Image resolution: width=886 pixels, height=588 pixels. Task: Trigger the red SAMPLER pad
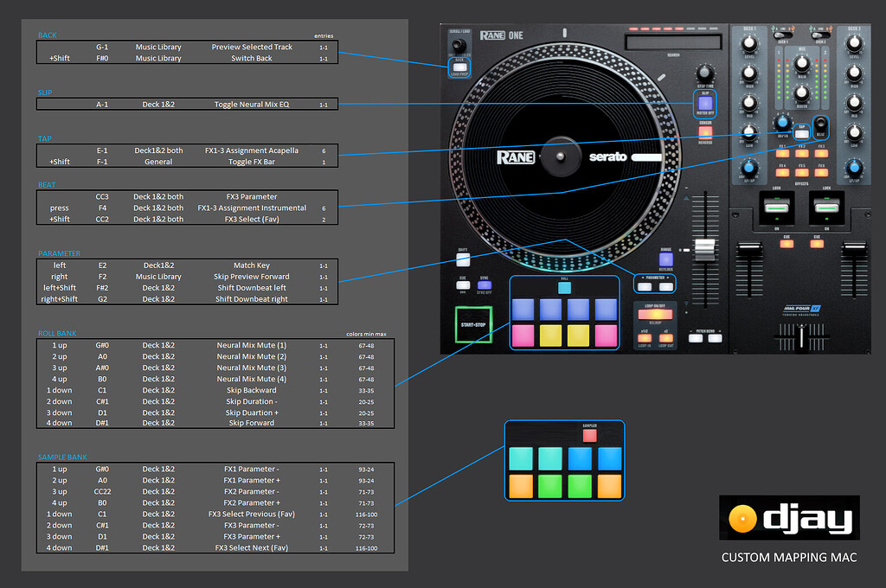click(x=590, y=433)
